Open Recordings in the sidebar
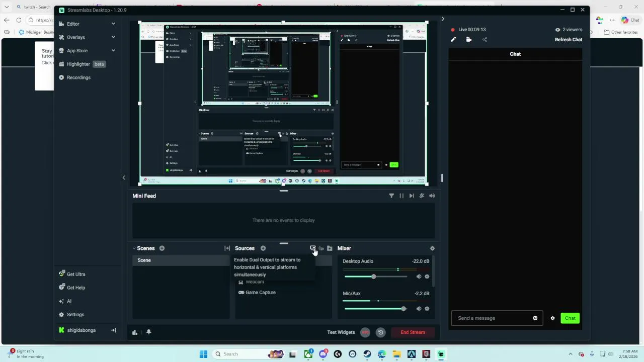The width and height of the screenshot is (644, 362). (x=78, y=77)
